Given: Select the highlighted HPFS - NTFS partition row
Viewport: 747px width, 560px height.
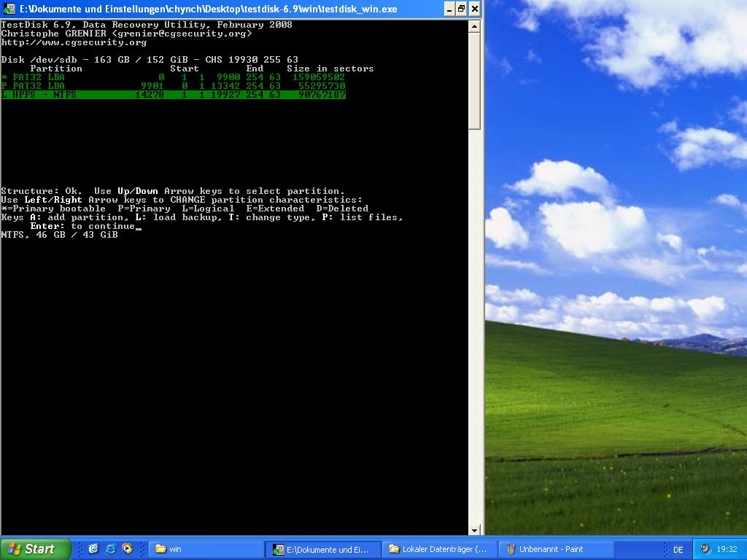Looking at the screenshot, I should coord(174,95).
